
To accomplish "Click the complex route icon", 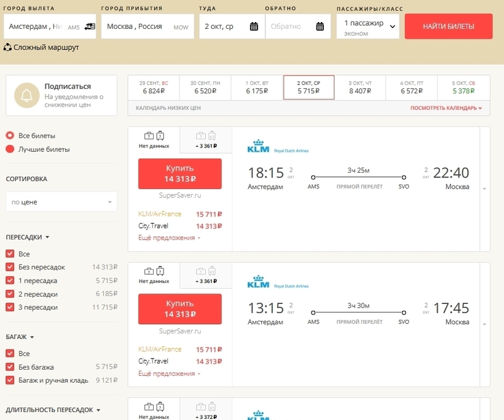I will point(8,47).
